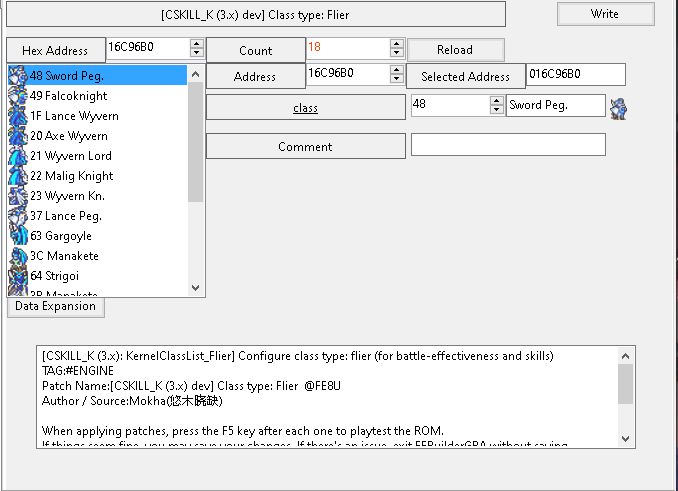Select list row 37 Lance Peg.

coord(97,216)
